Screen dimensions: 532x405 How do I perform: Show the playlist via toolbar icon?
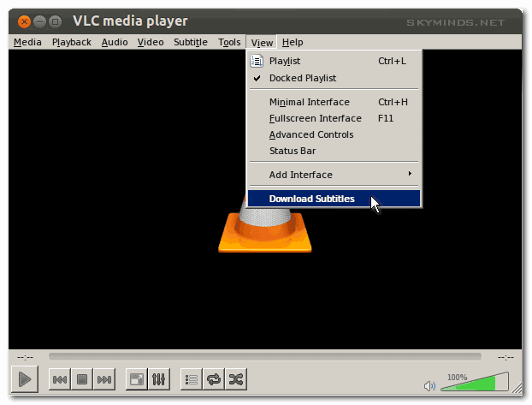(192, 379)
